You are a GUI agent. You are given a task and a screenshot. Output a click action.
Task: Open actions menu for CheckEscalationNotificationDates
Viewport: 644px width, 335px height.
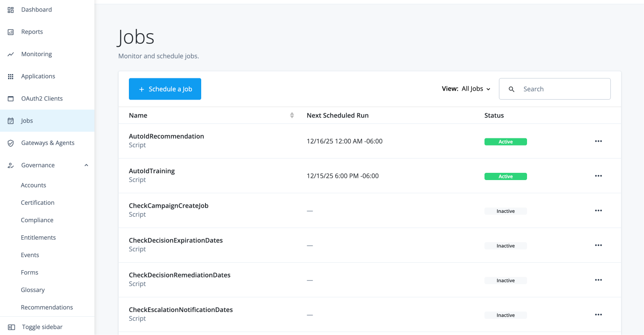(598, 315)
